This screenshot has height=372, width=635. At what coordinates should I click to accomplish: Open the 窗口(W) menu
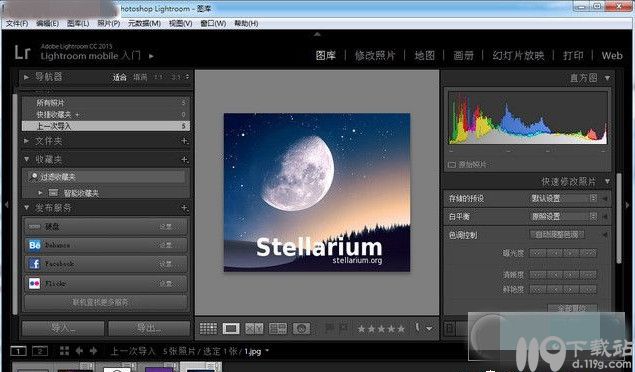[213, 23]
